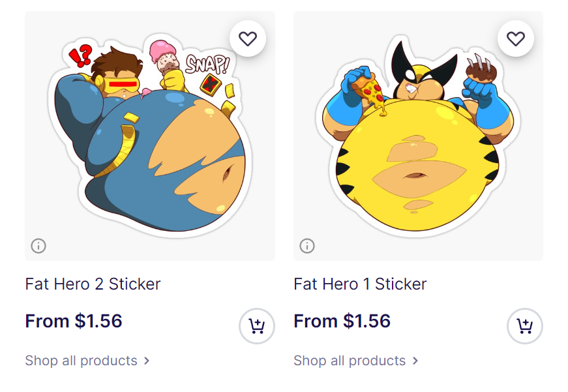Click the Fat Hero 2 price From $1.56
The image size is (568, 392).
point(74,321)
